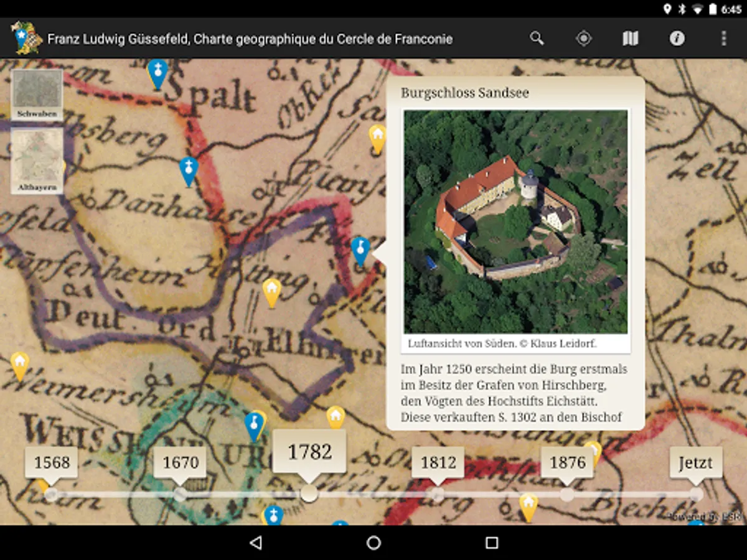Tap the yellow house pin left of popup top
This screenshot has width=747, height=560.
point(377,139)
